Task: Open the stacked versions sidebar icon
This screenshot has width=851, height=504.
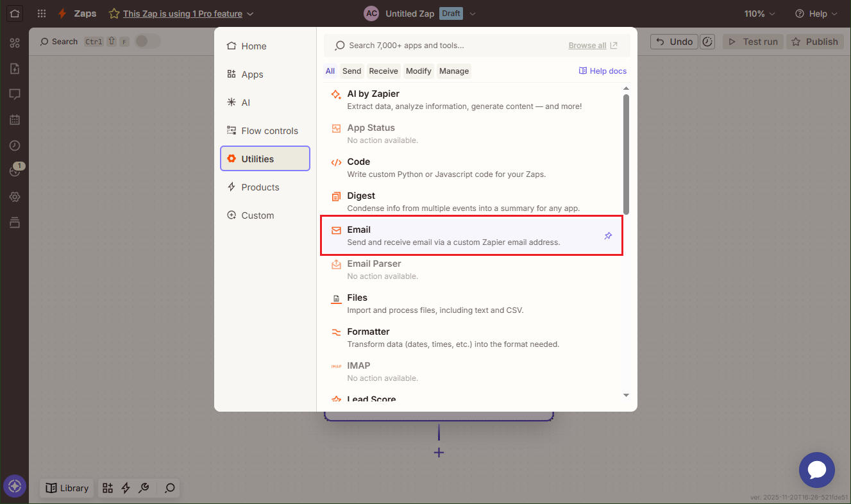Action: point(15,223)
